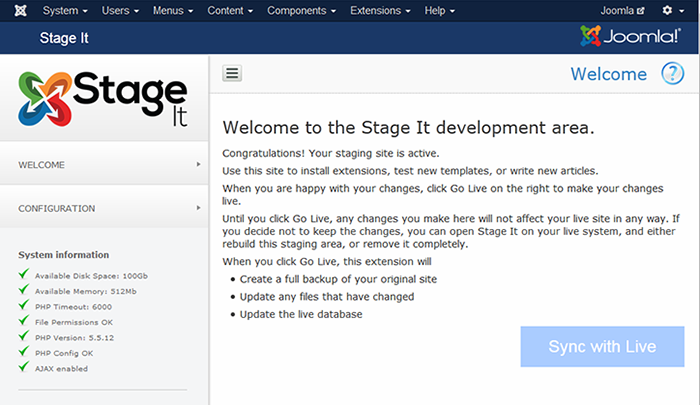Select the WELCOME sidebar item
This screenshot has width=700, height=405.
pos(104,165)
